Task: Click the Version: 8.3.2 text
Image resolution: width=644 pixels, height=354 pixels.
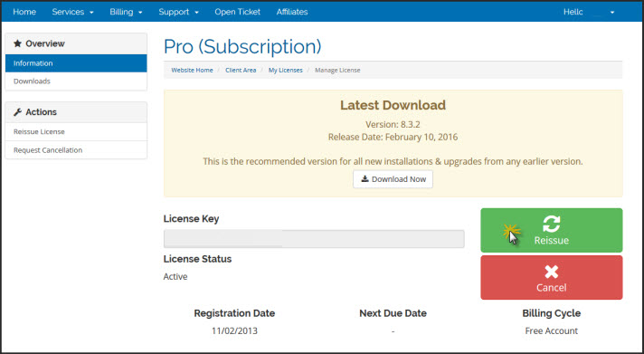Action: point(393,125)
